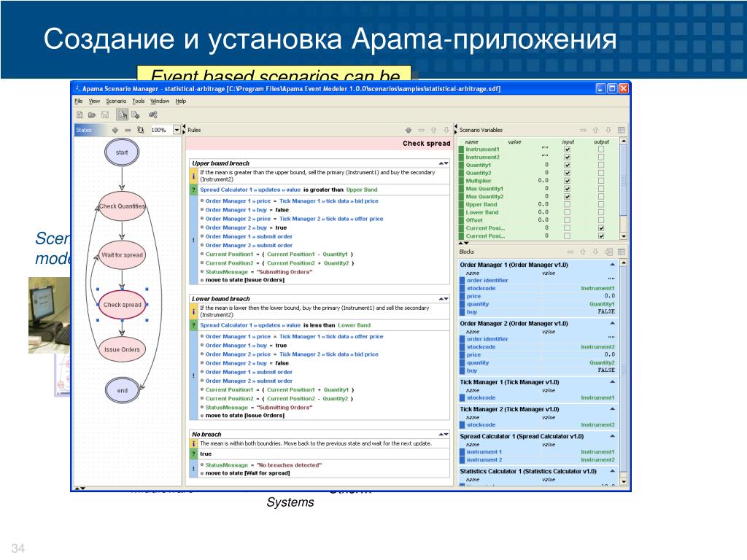Image resolution: width=747 pixels, height=560 pixels.
Task: Move variable up in Scenario Variables header
Action: pyautogui.click(x=595, y=130)
